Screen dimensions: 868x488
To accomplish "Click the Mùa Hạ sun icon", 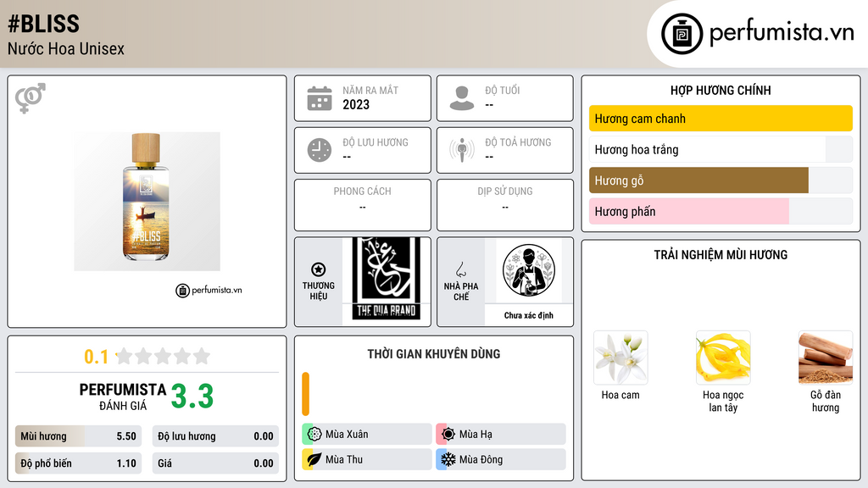I will 448,435.
